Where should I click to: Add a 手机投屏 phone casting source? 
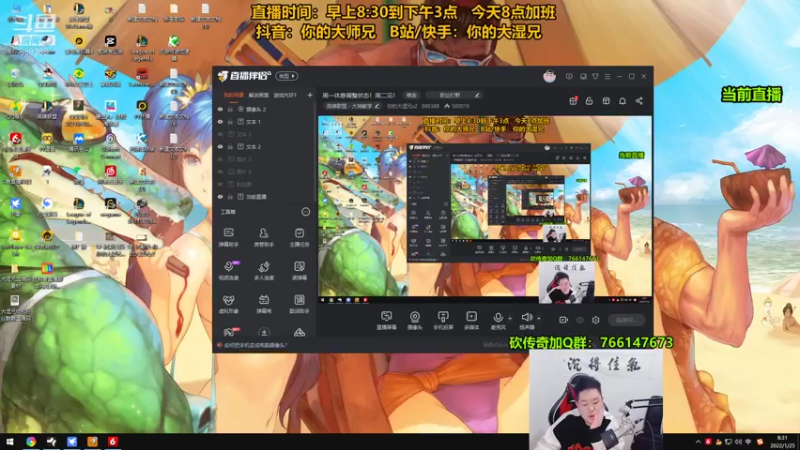pos(443,320)
